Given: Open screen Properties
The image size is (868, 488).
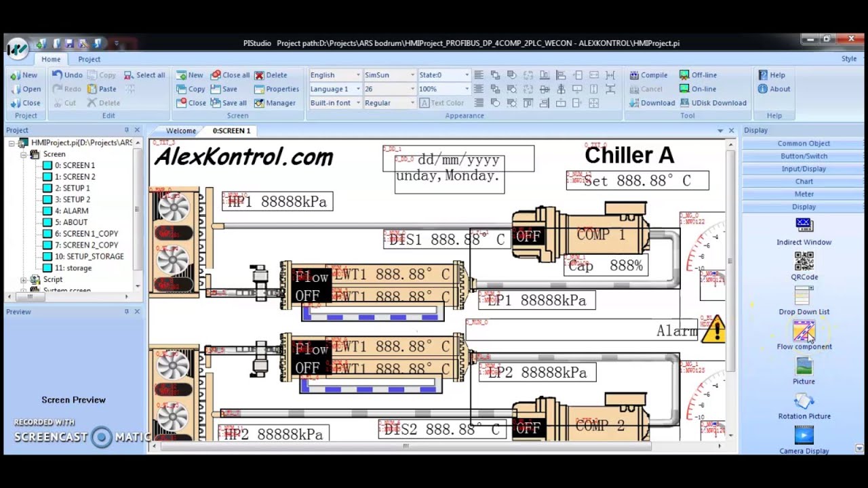Looking at the screenshot, I should click(277, 89).
